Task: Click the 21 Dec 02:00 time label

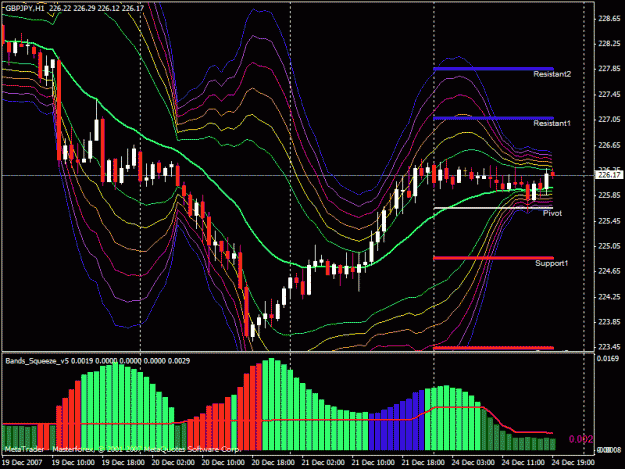Action: (323, 463)
